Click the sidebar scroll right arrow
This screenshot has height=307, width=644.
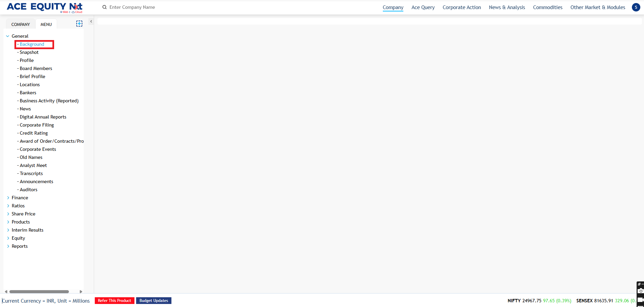coord(81,292)
